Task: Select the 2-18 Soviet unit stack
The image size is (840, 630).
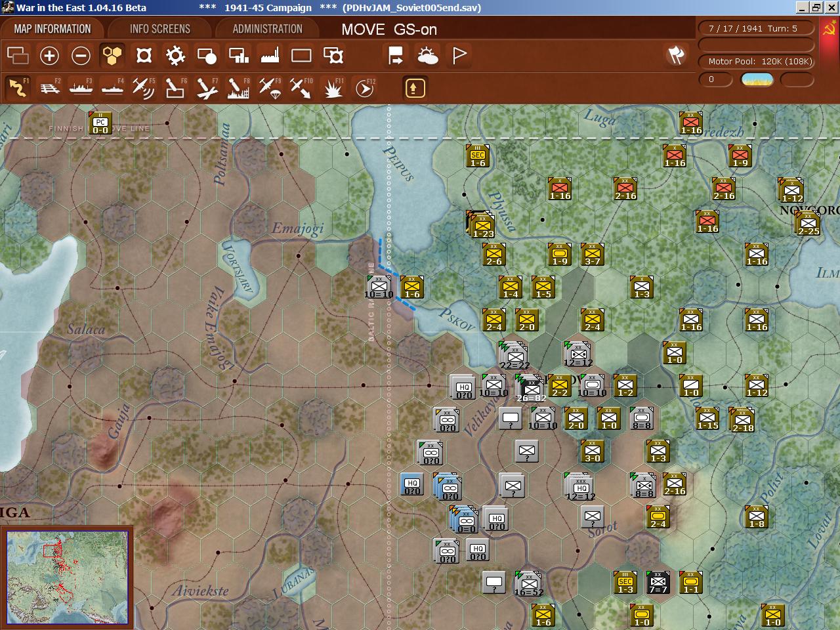Action: pos(742,420)
